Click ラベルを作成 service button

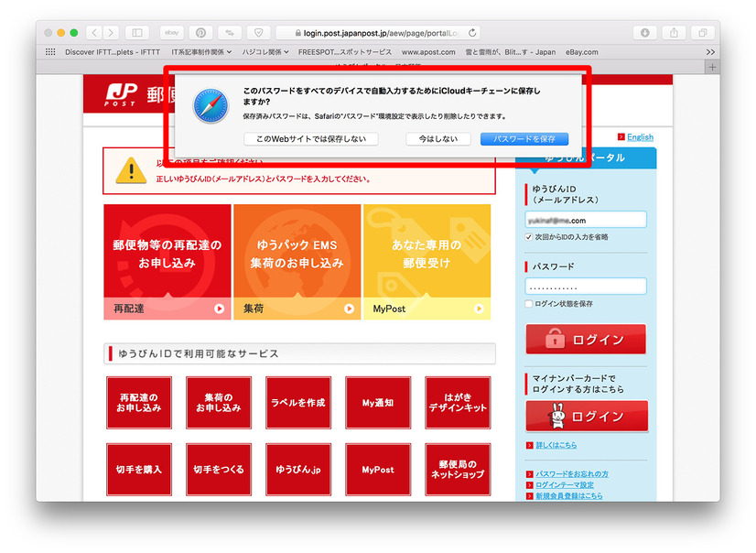coord(298,403)
